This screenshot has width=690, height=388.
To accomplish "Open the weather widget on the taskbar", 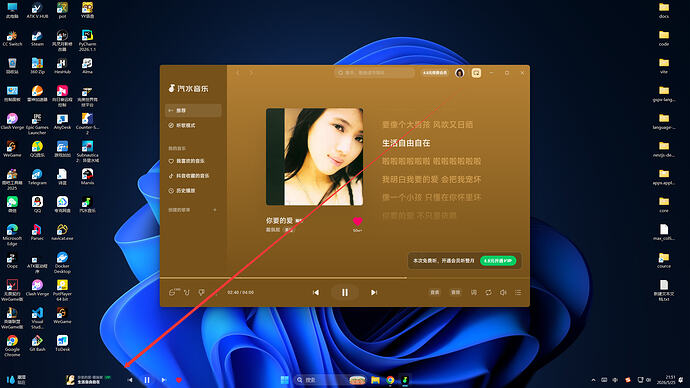I will 16,380.
